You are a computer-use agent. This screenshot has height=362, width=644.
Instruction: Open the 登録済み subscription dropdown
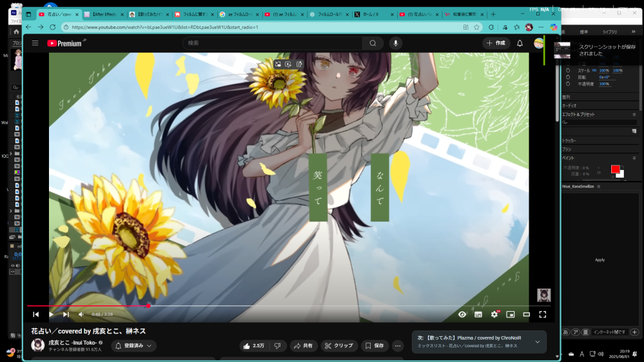[134, 346]
